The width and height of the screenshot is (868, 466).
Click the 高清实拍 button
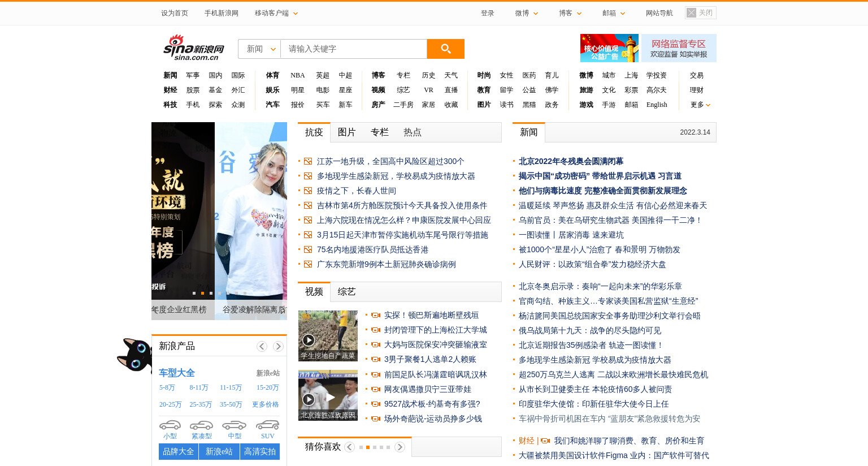(x=260, y=451)
